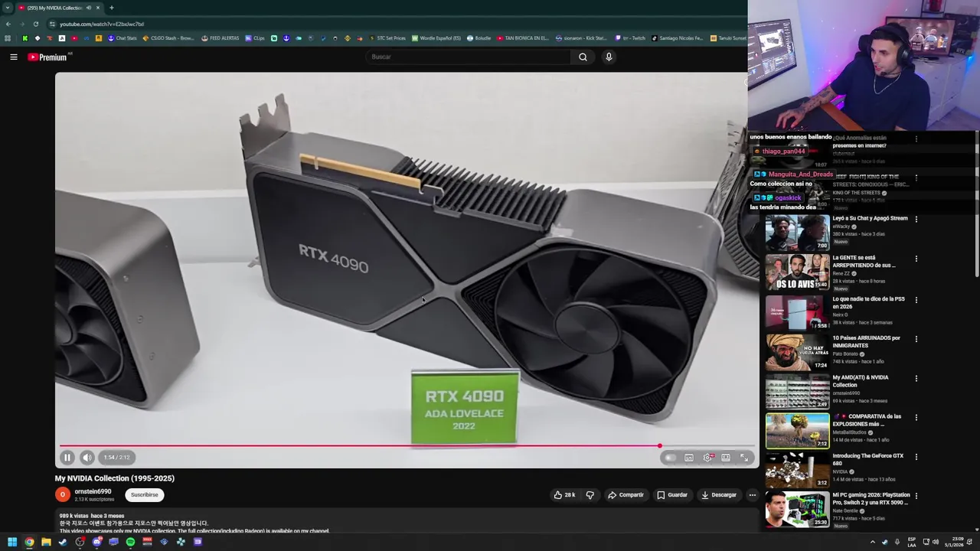Open 'My AMD(ATI) & NVIDIA Collection' video title
Image resolution: width=980 pixels, height=551 pixels.
point(860,381)
